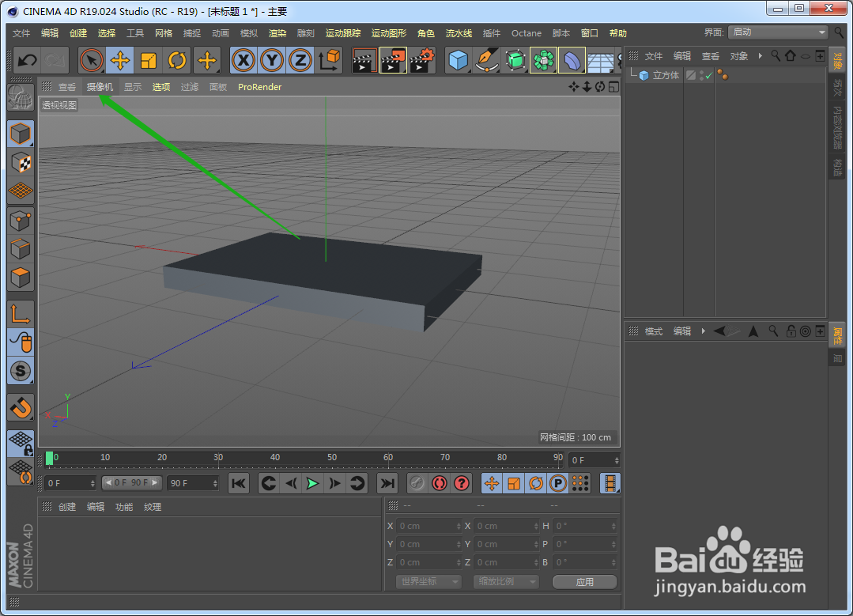
Task: Toggle X axis lock
Action: coord(243,60)
